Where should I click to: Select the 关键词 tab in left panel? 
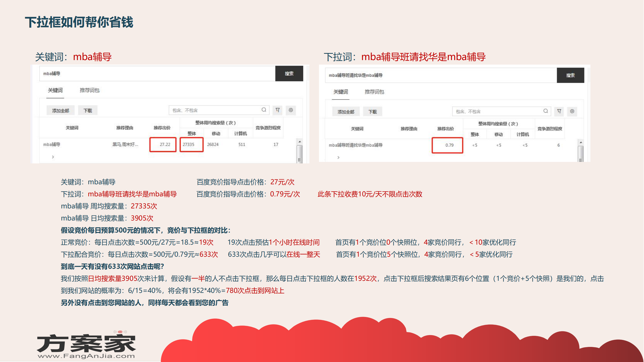tap(55, 90)
